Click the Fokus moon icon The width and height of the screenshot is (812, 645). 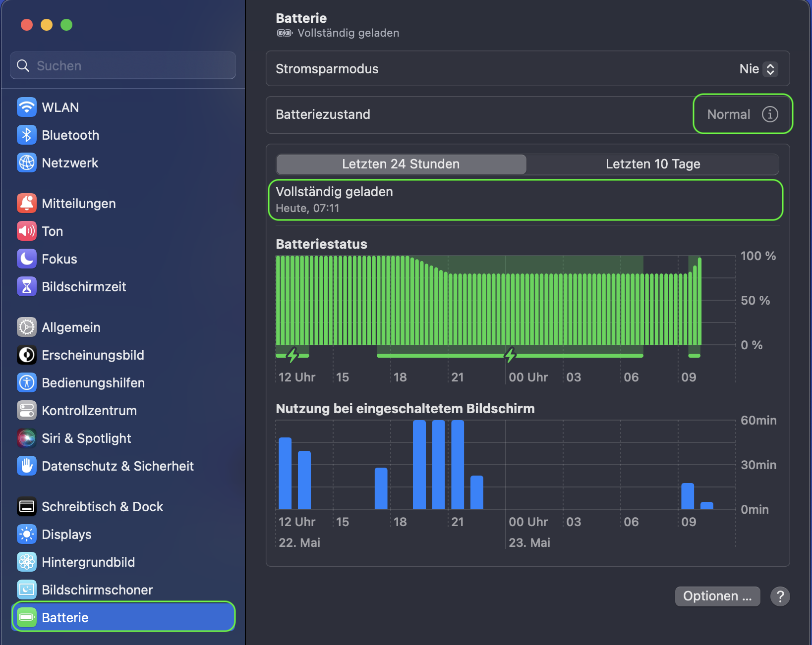point(27,259)
